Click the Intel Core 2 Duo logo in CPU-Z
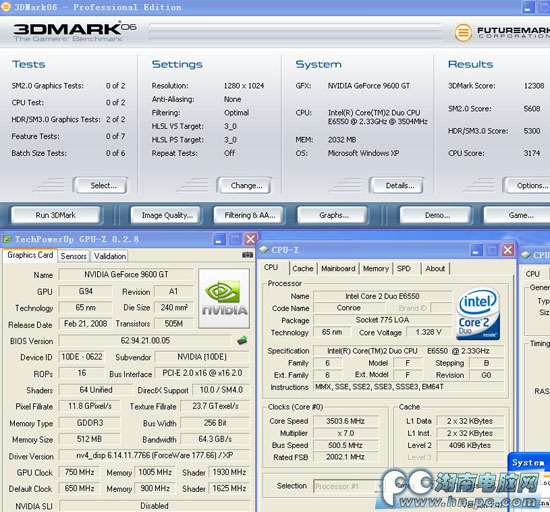This screenshot has height=512, width=550. tap(478, 314)
